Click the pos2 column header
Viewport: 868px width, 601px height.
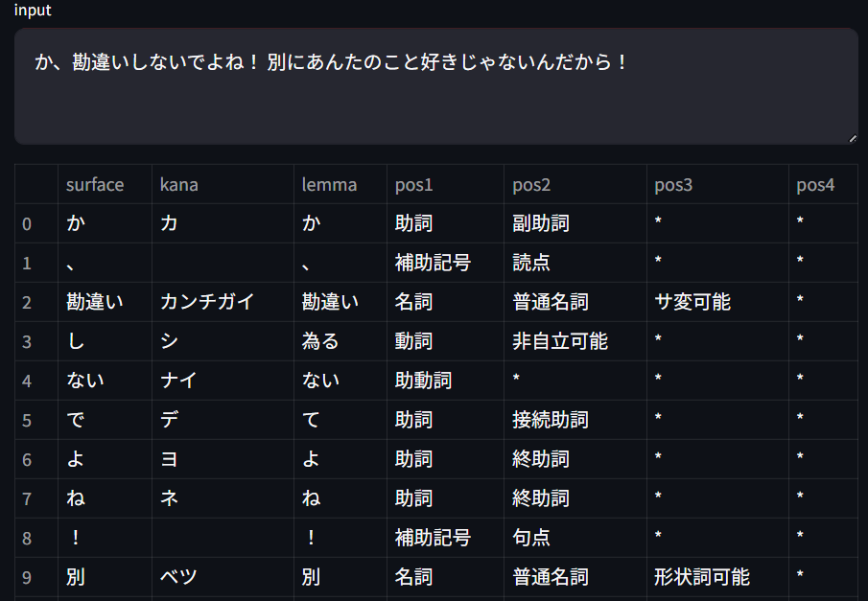click(x=575, y=184)
